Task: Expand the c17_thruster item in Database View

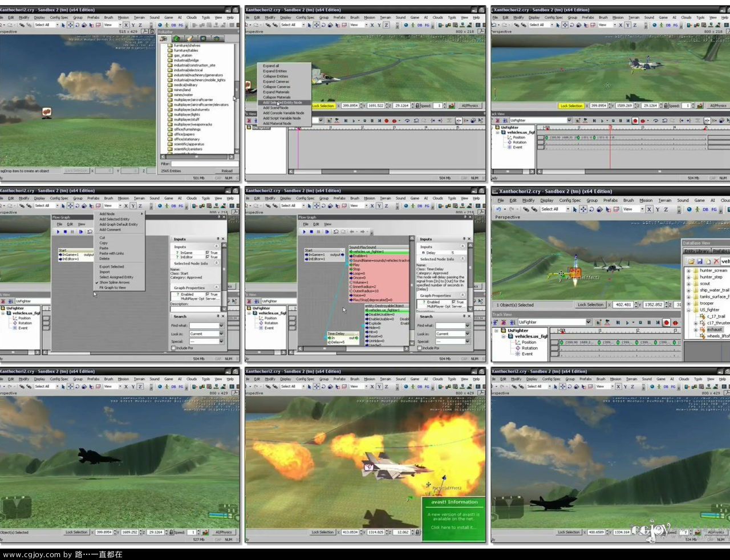Action: (696, 323)
